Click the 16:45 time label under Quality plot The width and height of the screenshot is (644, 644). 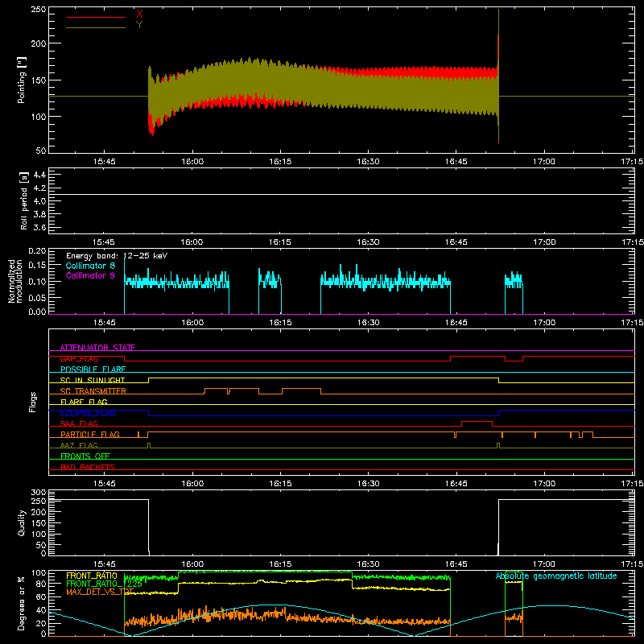[456, 564]
